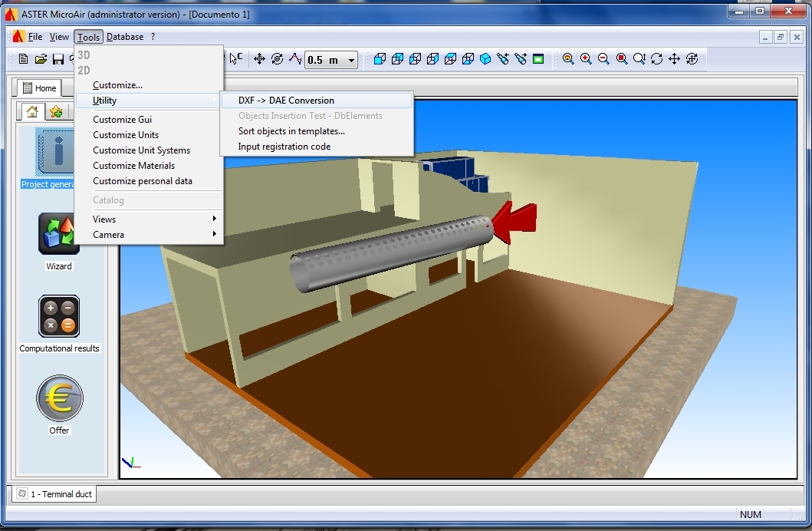Open the 0.5 m step size dropdown
The width and height of the screenshot is (812, 531).
click(x=351, y=60)
